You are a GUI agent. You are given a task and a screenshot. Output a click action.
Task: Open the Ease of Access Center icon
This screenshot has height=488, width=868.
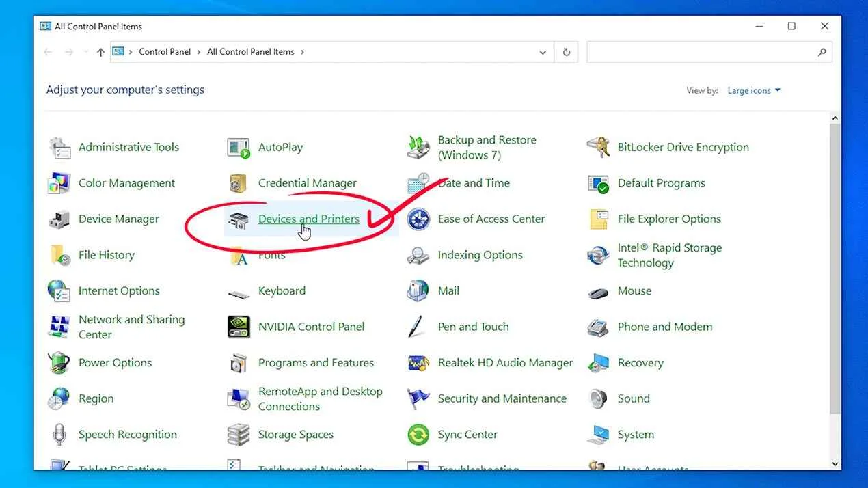(418, 219)
